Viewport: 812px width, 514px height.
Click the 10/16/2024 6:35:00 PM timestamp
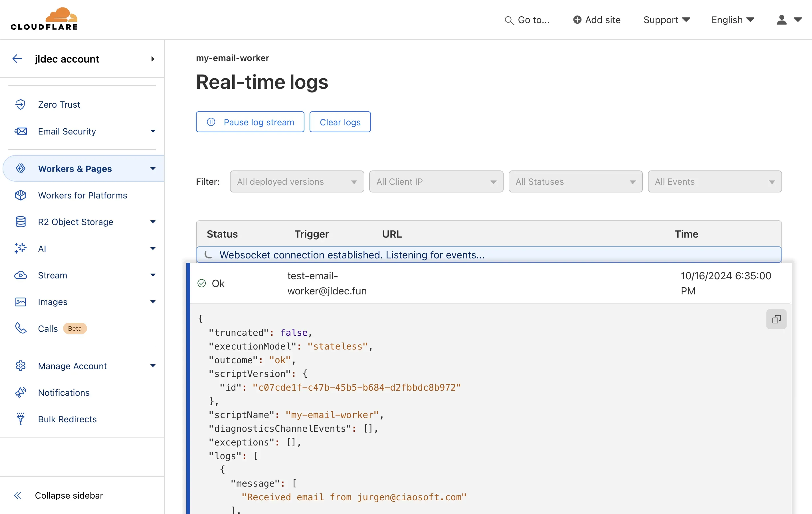726,283
